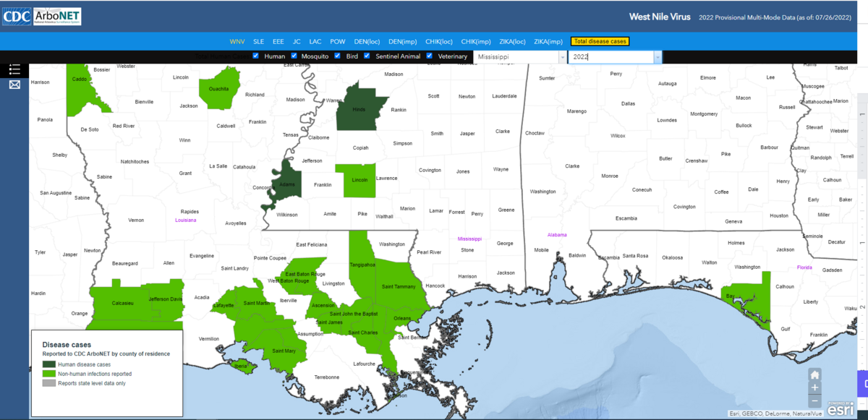Select the SLE disease tab

[x=258, y=41]
